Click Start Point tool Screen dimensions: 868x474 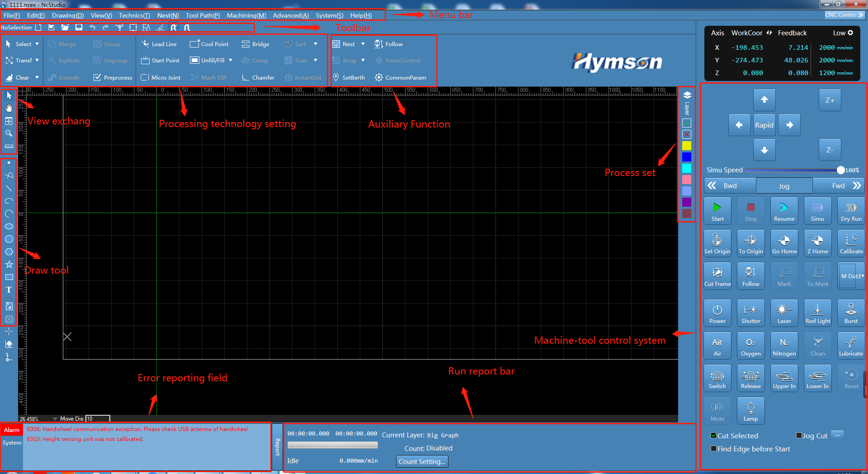pyautogui.click(x=160, y=60)
